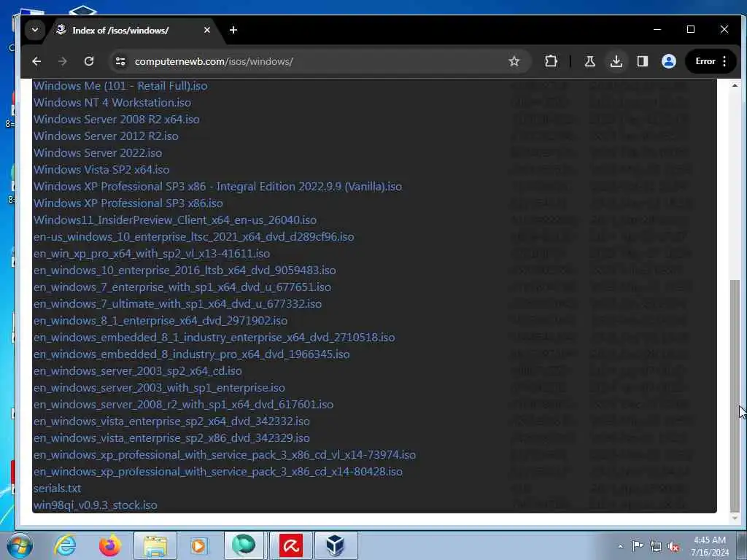
Task: Close the Index of /isos/windows/ tab
Action: 206,30
